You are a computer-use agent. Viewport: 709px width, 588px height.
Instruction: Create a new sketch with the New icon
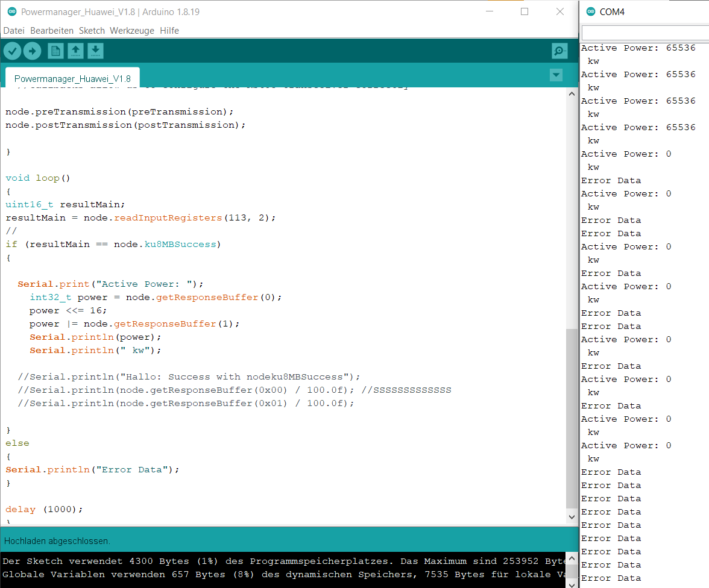[x=55, y=51]
